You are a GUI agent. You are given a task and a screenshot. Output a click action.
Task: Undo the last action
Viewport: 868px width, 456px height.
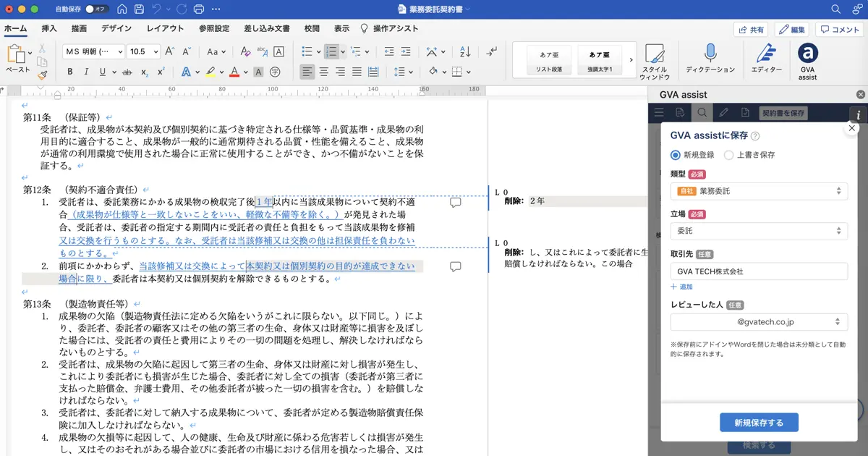point(156,9)
